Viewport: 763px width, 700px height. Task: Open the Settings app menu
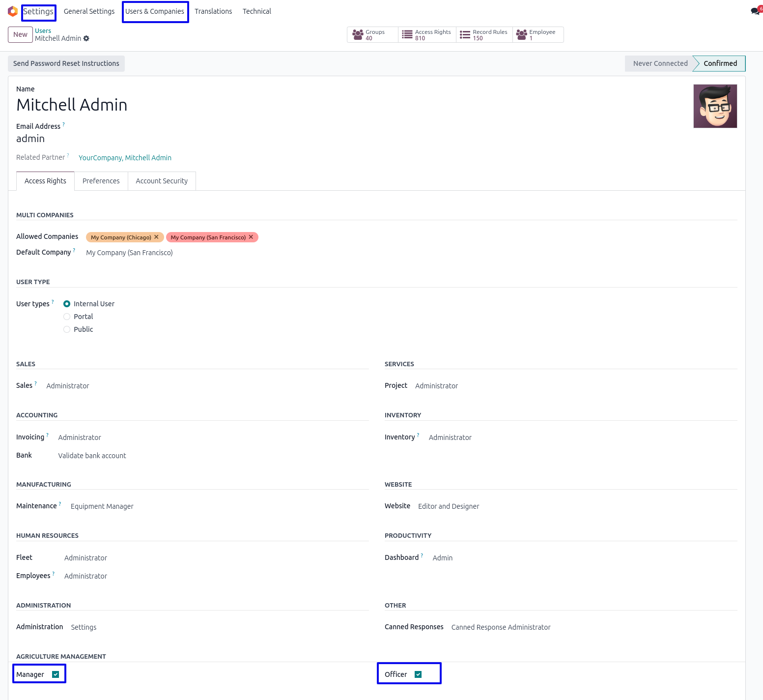pyautogui.click(x=38, y=11)
